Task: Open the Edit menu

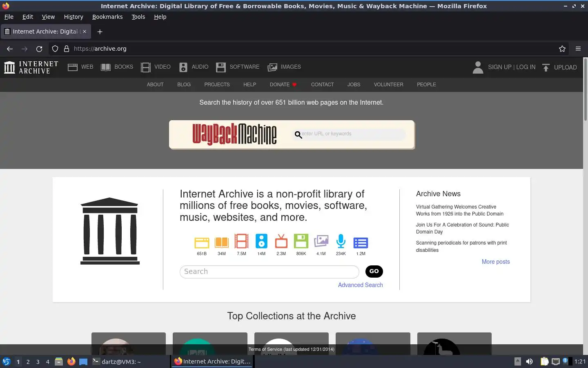Action: tap(28, 17)
